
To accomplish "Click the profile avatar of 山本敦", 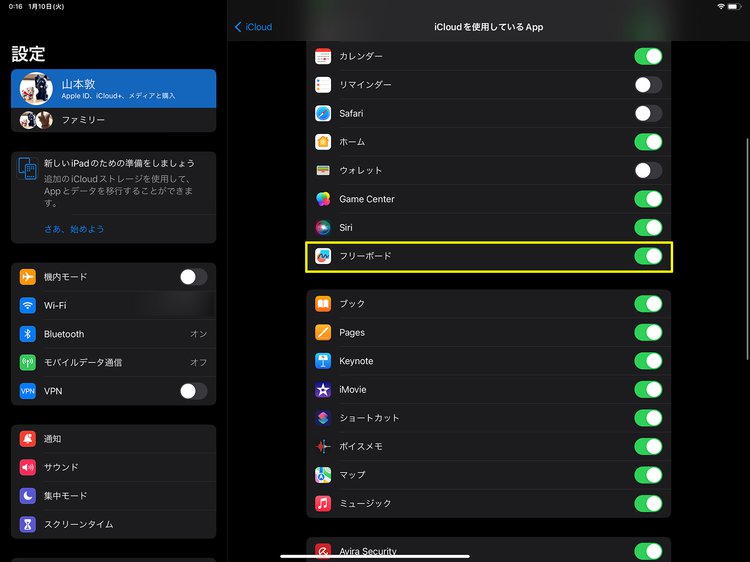I will tap(36, 88).
